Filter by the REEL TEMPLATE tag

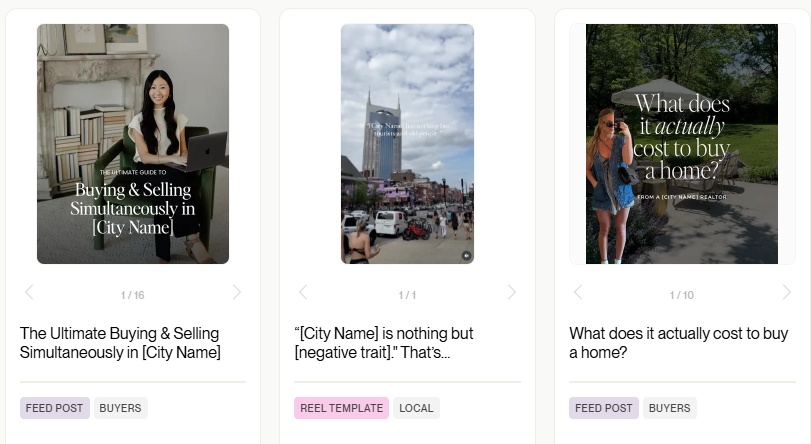pos(341,408)
